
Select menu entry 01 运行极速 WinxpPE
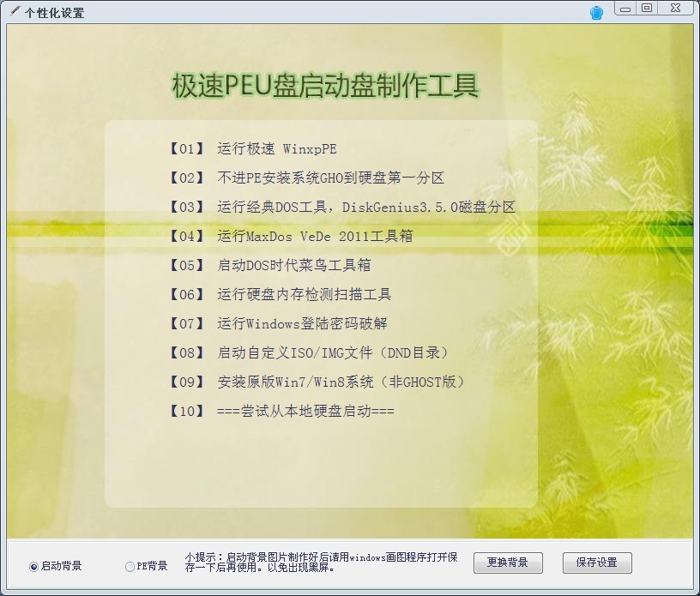[252, 148]
